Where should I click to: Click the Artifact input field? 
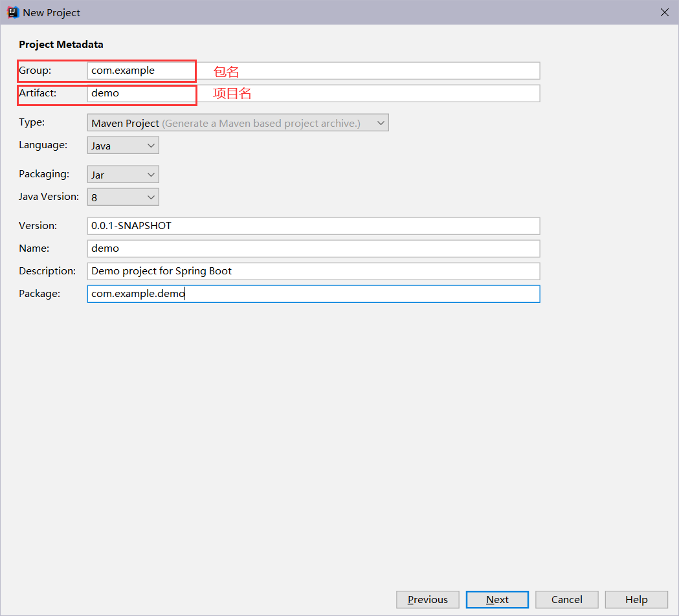313,94
